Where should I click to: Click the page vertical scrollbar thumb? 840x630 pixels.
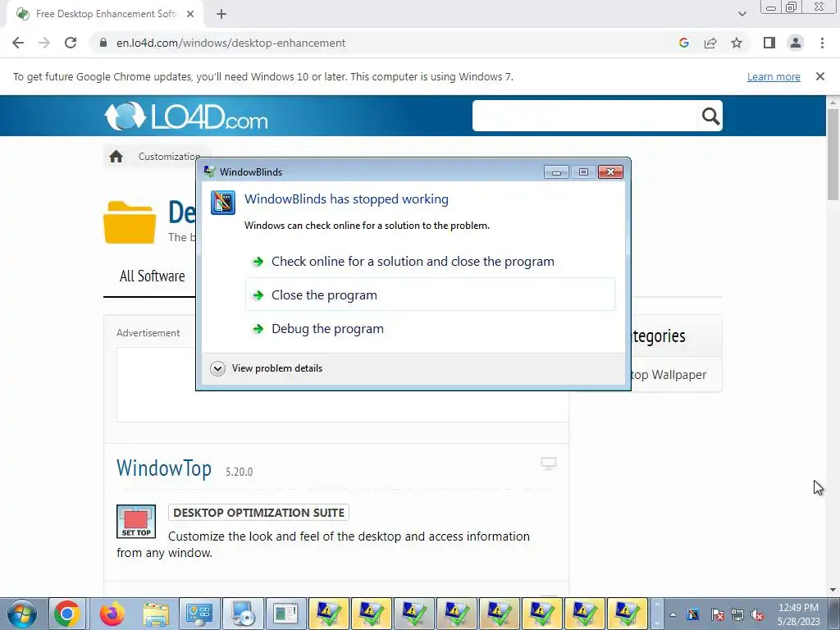click(833, 154)
